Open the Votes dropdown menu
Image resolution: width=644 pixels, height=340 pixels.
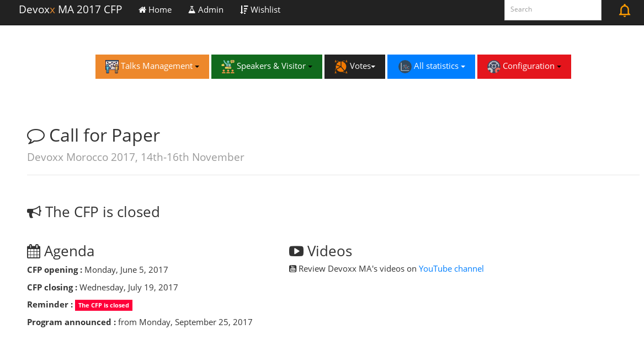pyautogui.click(x=355, y=67)
